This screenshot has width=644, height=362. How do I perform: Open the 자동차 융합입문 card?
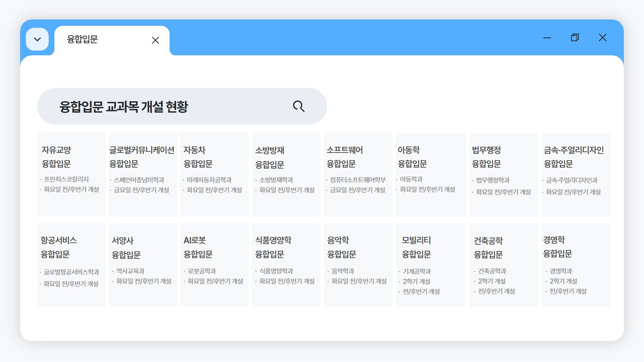(214, 174)
